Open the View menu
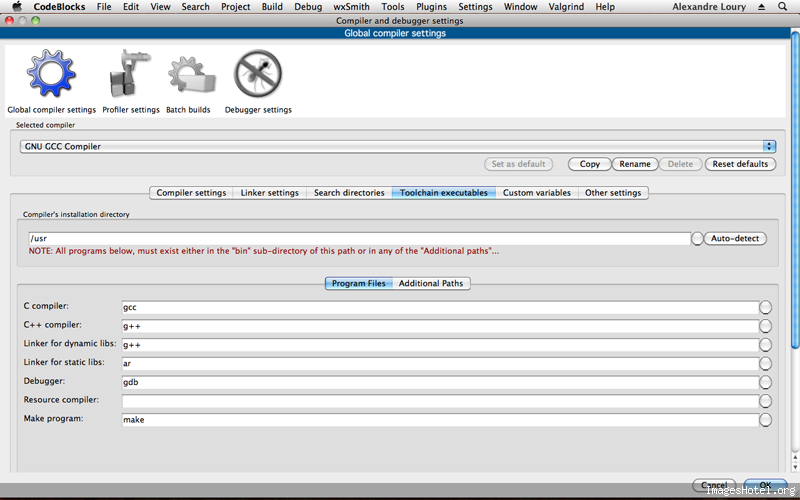Image resolution: width=800 pixels, height=500 pixels. tap(160, 7)
